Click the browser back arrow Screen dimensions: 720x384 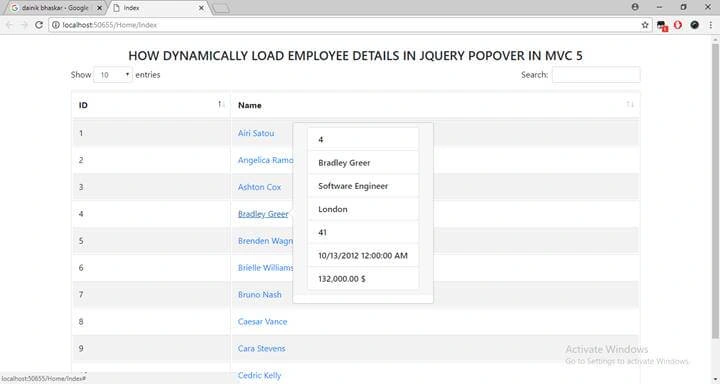[9, 25]
